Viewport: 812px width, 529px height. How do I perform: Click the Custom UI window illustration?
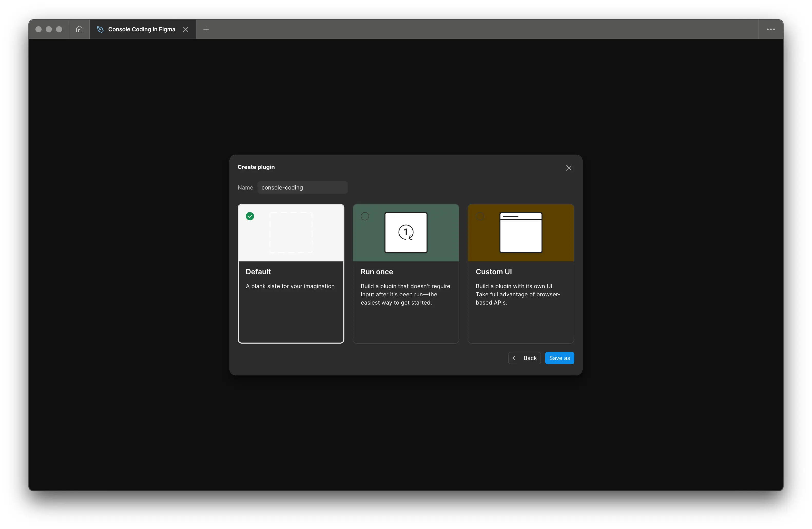coord(521,232)
